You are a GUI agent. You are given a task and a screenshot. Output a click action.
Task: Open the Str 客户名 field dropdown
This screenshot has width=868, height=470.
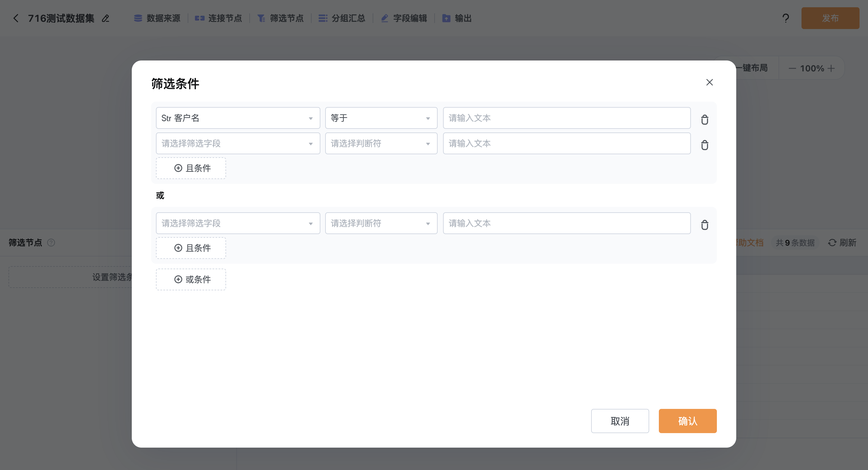[x=238, y=118]
